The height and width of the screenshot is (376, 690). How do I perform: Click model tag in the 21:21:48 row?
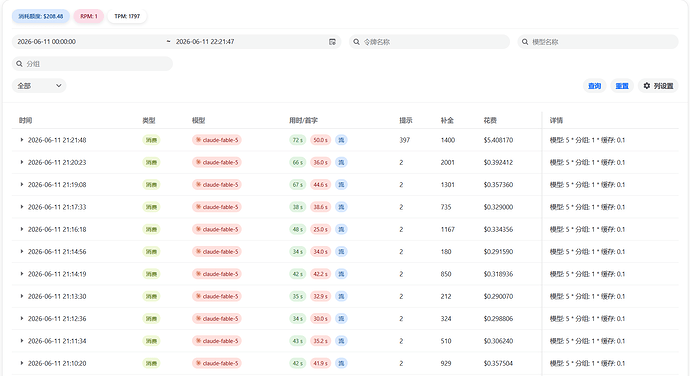click(x=217, y=140)
